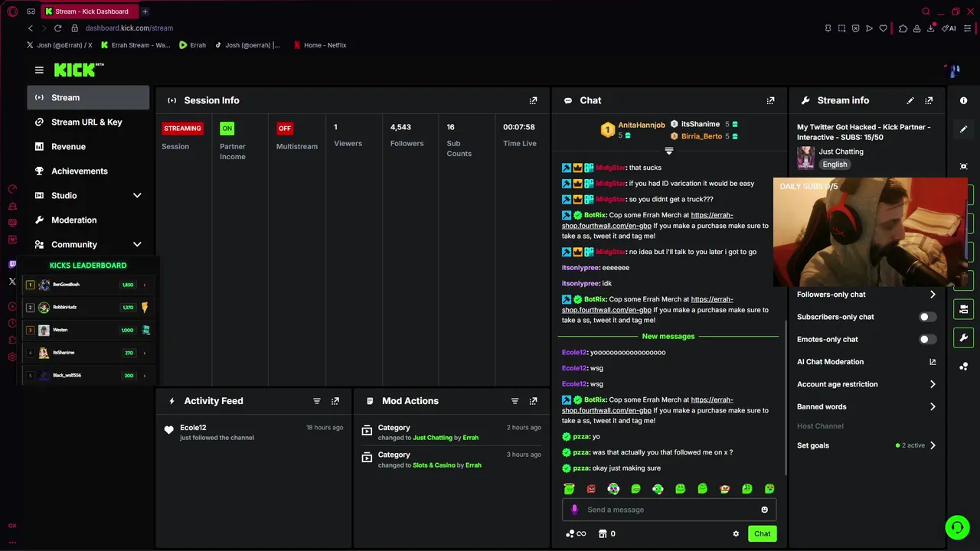Click Ecole12 in the Activity Feed

click(x=193, y=428)
